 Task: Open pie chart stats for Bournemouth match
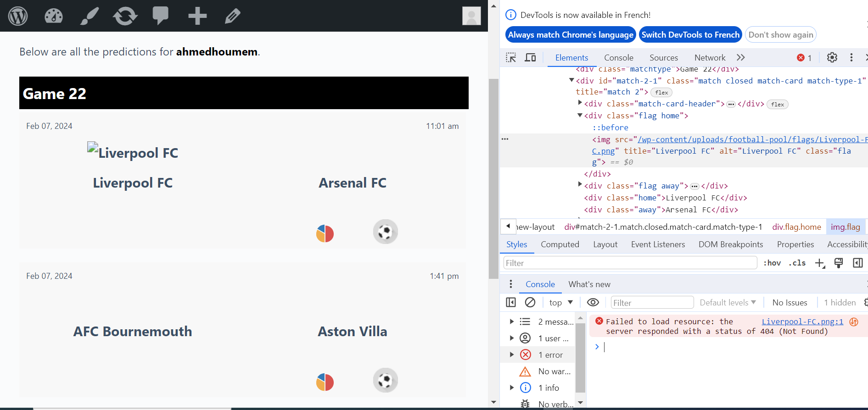[x=325, y=382]
